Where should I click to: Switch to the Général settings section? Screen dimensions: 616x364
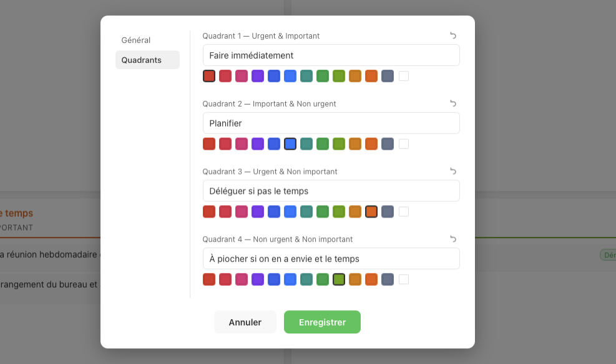point(135,40)
